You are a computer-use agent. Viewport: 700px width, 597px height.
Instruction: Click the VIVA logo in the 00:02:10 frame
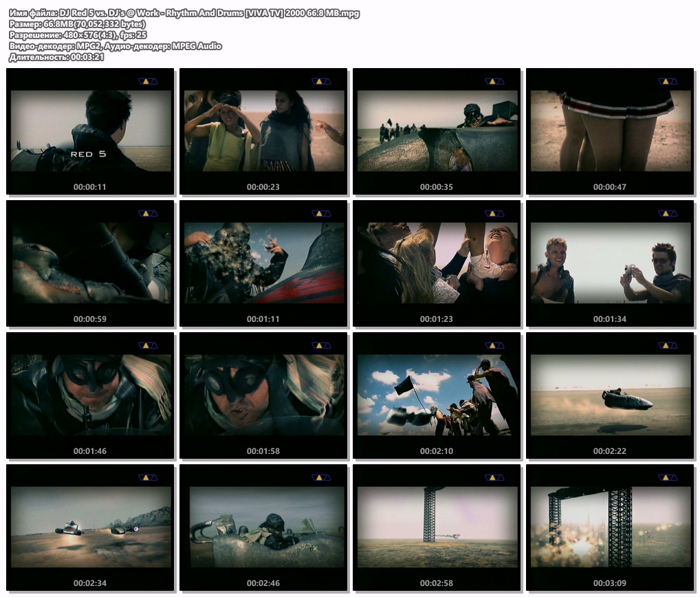494,345
